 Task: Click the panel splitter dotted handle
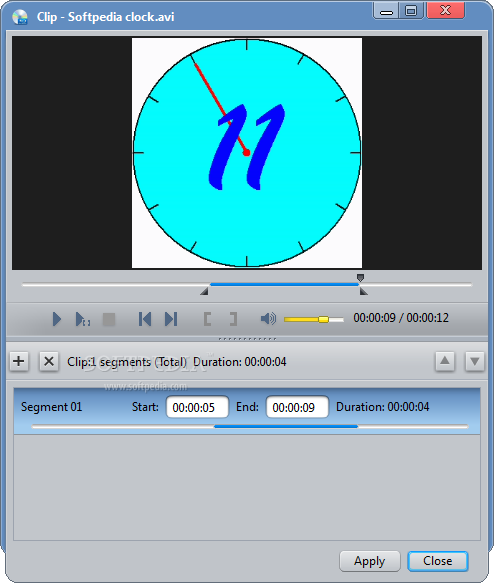[x=247, y=339]
